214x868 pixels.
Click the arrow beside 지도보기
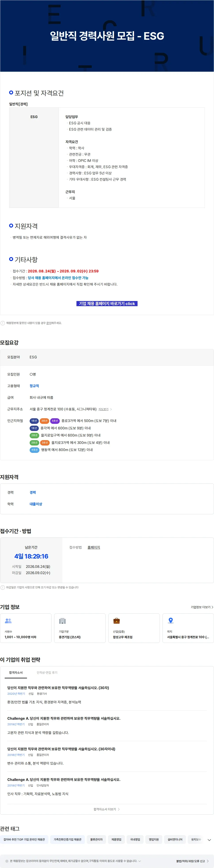(x=111, y=409)
